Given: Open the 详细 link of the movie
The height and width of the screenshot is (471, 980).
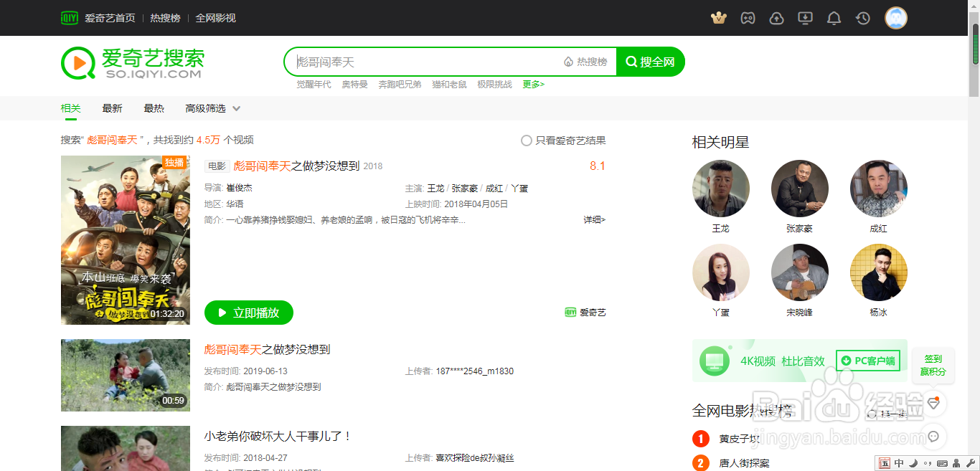Looking at the screenshot, I should [x=593, y=219].
